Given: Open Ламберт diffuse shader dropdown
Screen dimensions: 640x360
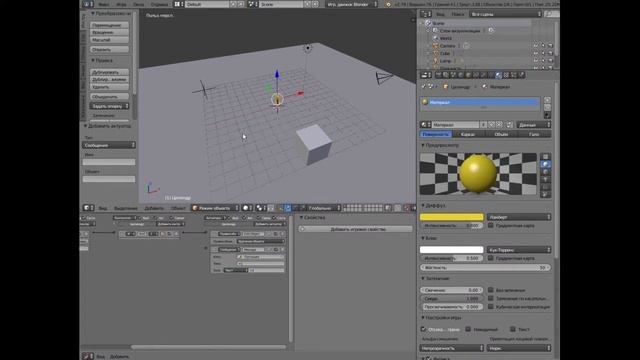Looking at the screenshot, I should coord(519,217).
